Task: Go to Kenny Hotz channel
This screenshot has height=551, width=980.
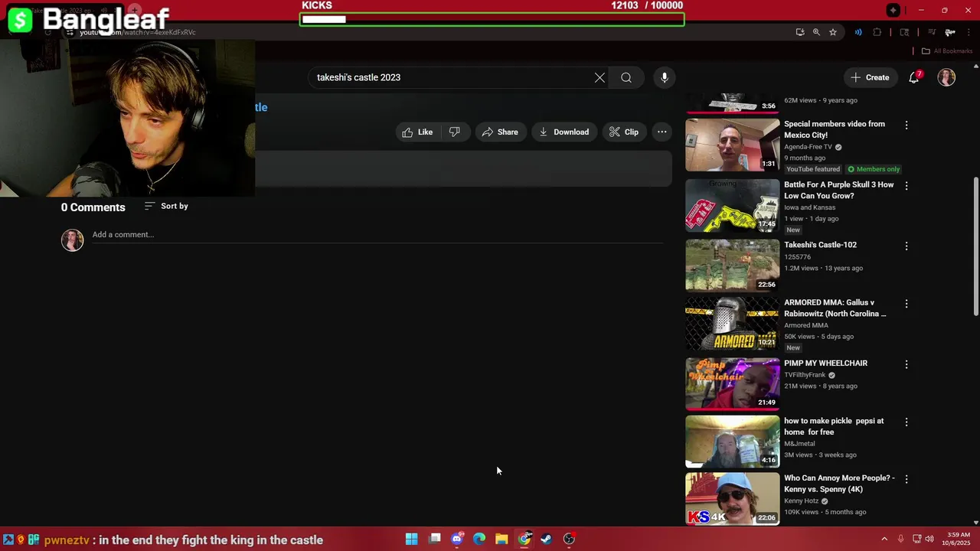Action: (x=801, y=501)
